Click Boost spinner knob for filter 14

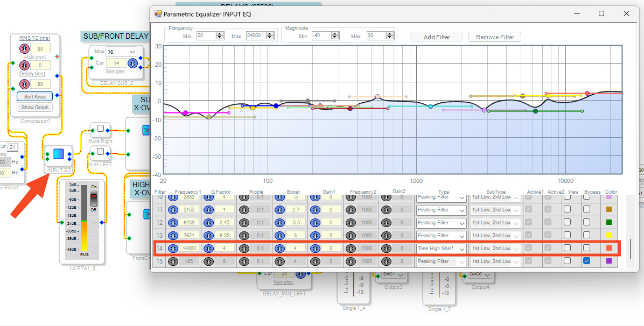click(x=279, y=249)
